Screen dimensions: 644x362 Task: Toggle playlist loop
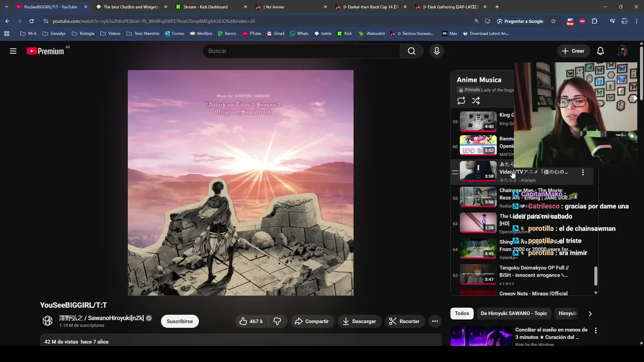(x=461, y=101)
